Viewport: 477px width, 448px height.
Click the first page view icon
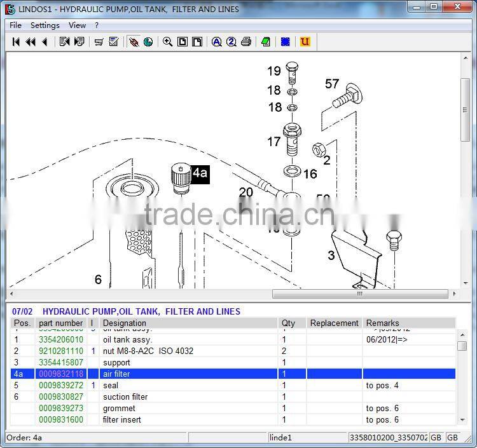click(183, 42)
